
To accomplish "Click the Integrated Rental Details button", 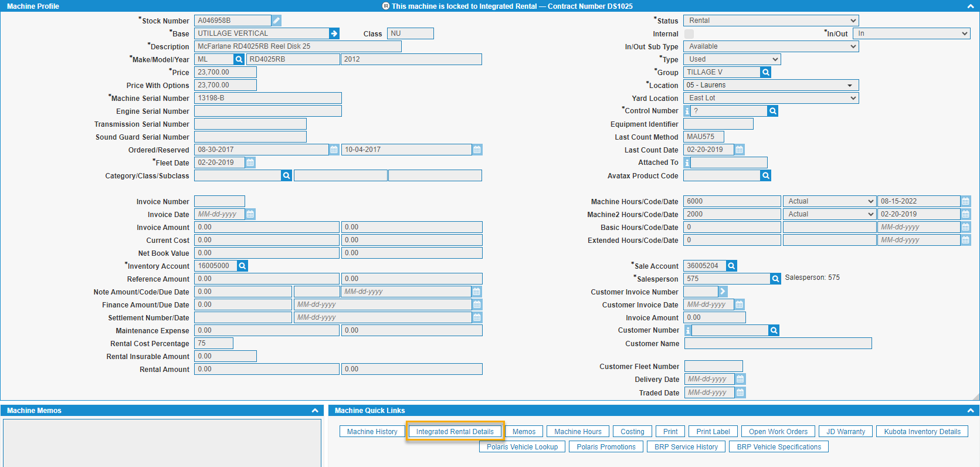I will click(455, 432).
